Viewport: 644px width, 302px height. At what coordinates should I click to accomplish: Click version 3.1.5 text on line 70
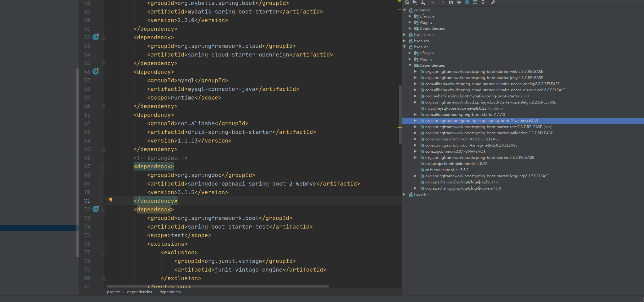coord(186,192)
